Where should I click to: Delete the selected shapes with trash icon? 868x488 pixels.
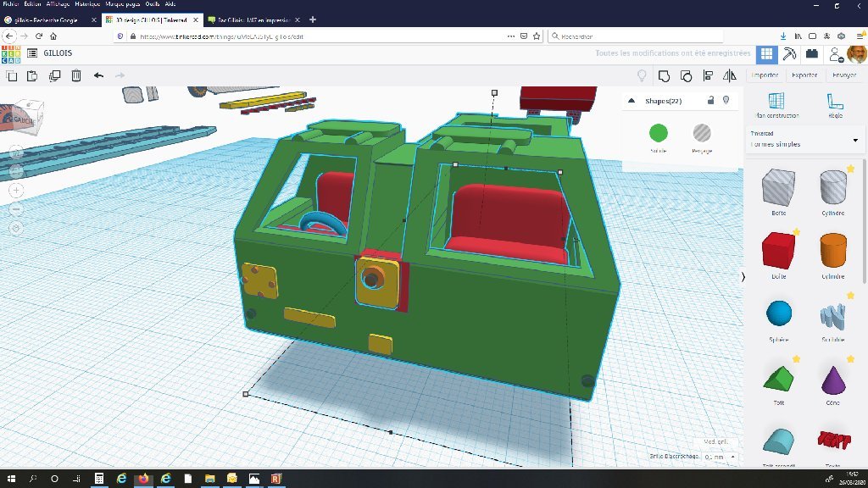click(x=76, y=75)
